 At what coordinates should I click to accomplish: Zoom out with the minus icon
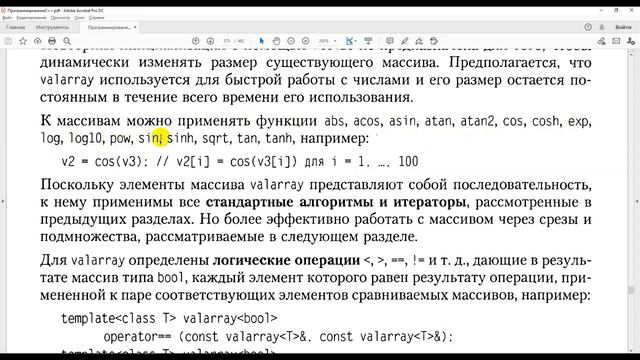click(x=291, y=41)
